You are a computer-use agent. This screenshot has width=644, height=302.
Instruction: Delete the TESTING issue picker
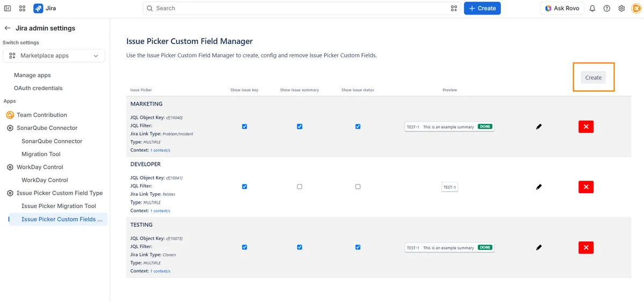click(x=586, y=247)
